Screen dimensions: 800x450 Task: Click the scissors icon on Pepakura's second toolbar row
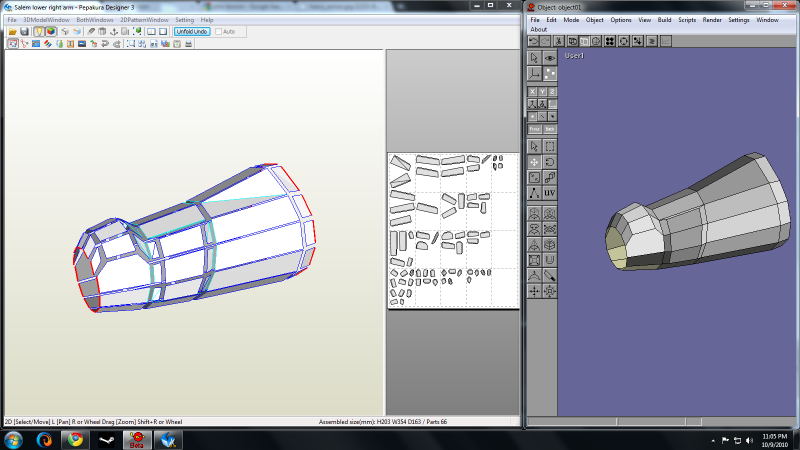tap(24, 44)
